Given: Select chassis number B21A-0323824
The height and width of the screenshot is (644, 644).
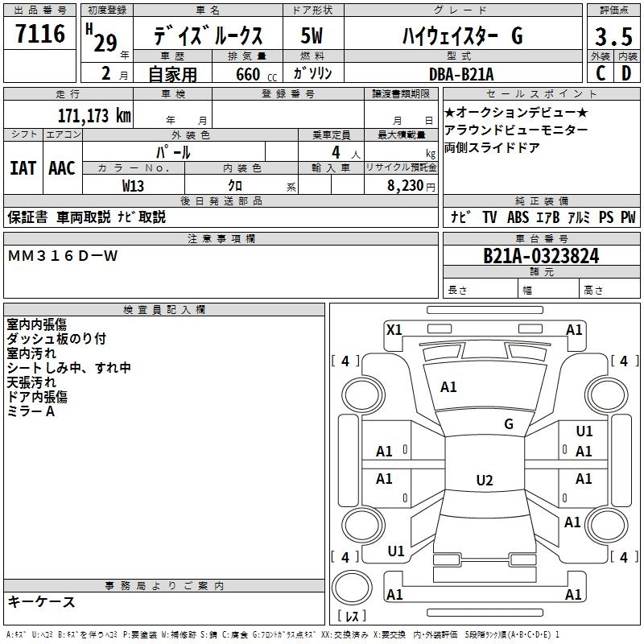Looking at the screenshot, I should pyautogui.click(x=541, y=256).
